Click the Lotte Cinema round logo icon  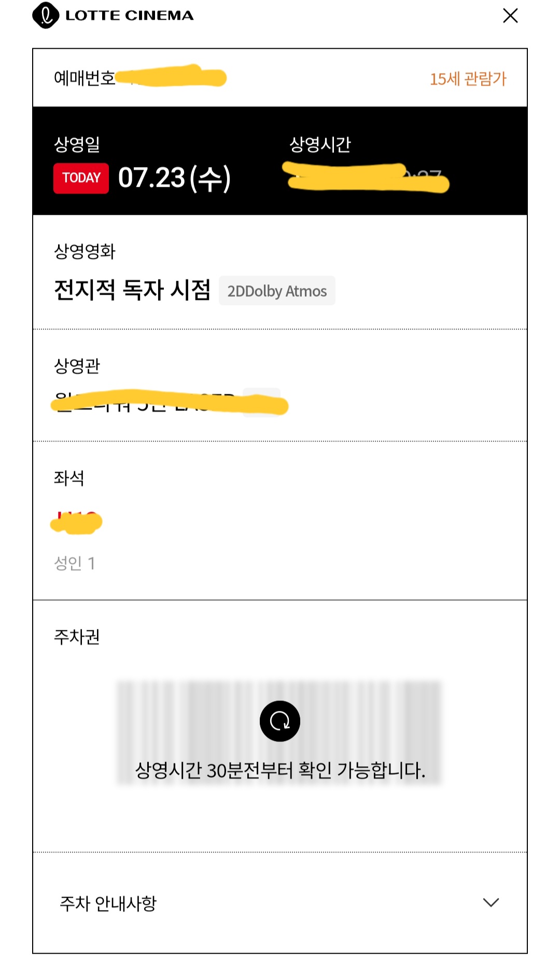(46, 16)
